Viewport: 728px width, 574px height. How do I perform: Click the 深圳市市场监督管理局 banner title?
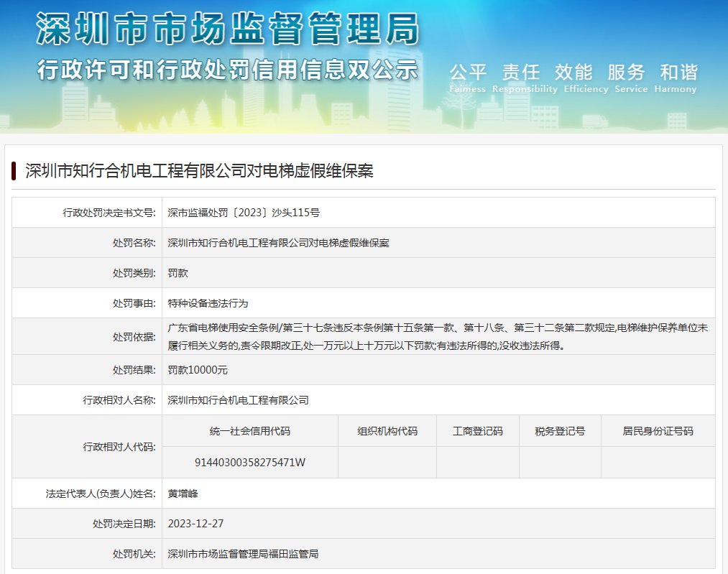(x=227, y=29)
